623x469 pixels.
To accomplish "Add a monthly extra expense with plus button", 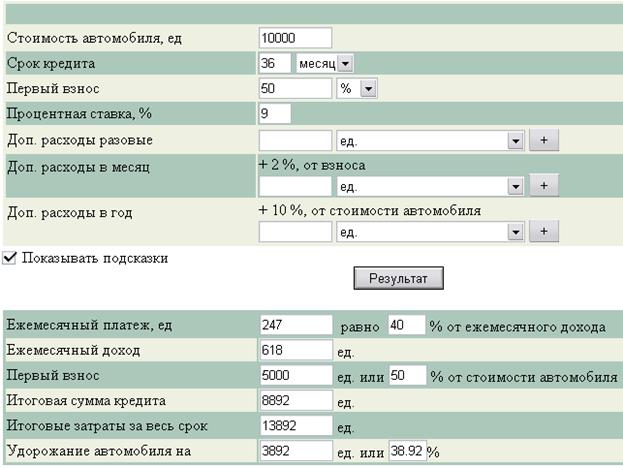I will 543,186.
